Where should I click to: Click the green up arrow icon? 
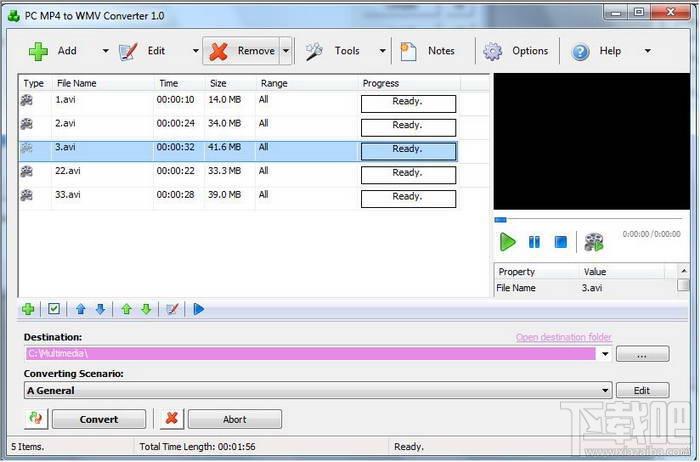tap(127, 309)
